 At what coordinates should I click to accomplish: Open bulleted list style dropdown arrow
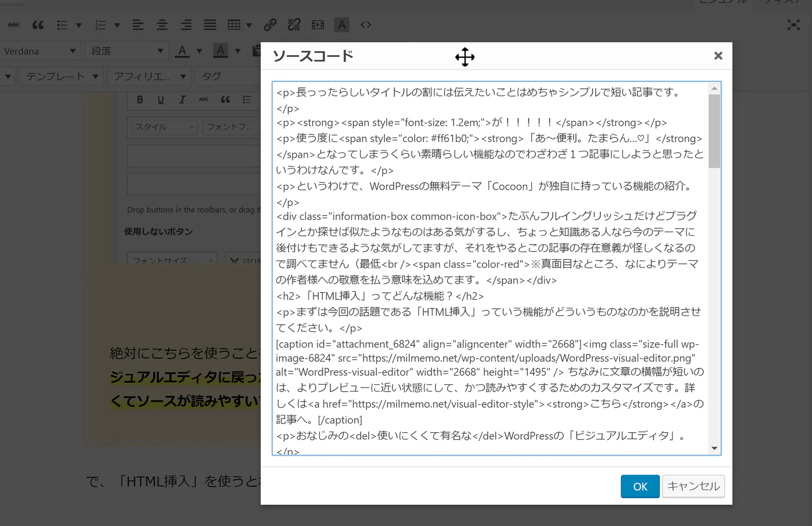[x=79, y=25]
